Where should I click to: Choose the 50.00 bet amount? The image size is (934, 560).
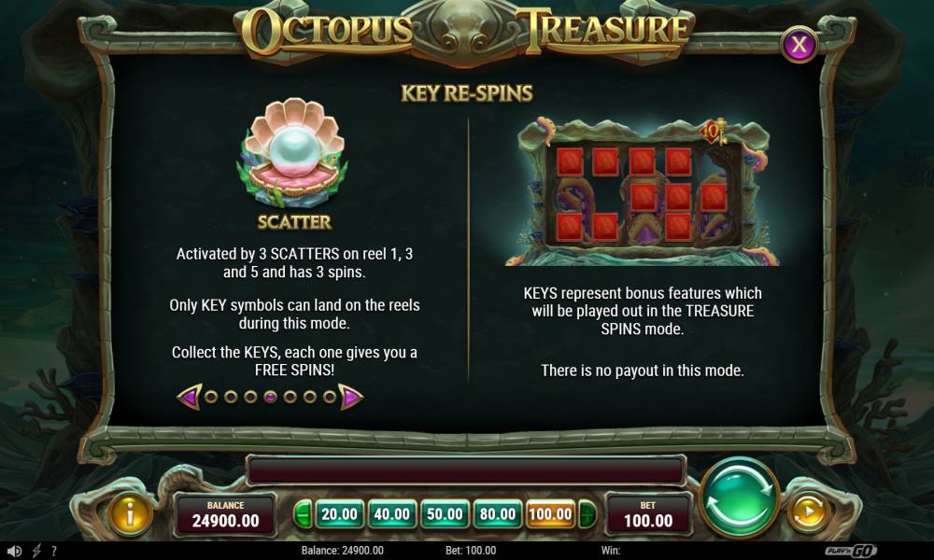[445, 514]
